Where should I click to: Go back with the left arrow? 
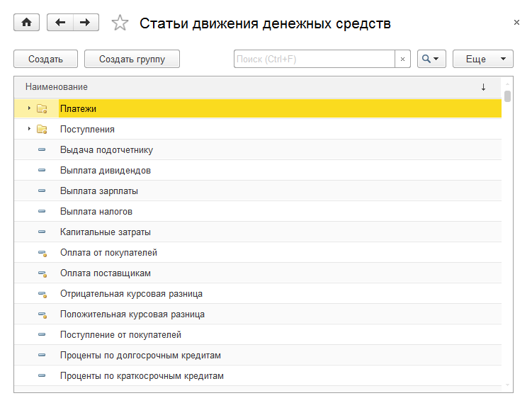click(x=60, y=23)
